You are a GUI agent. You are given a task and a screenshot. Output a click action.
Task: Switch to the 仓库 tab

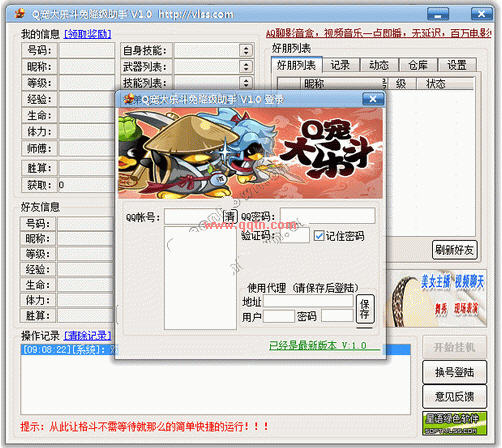(418, 65)
